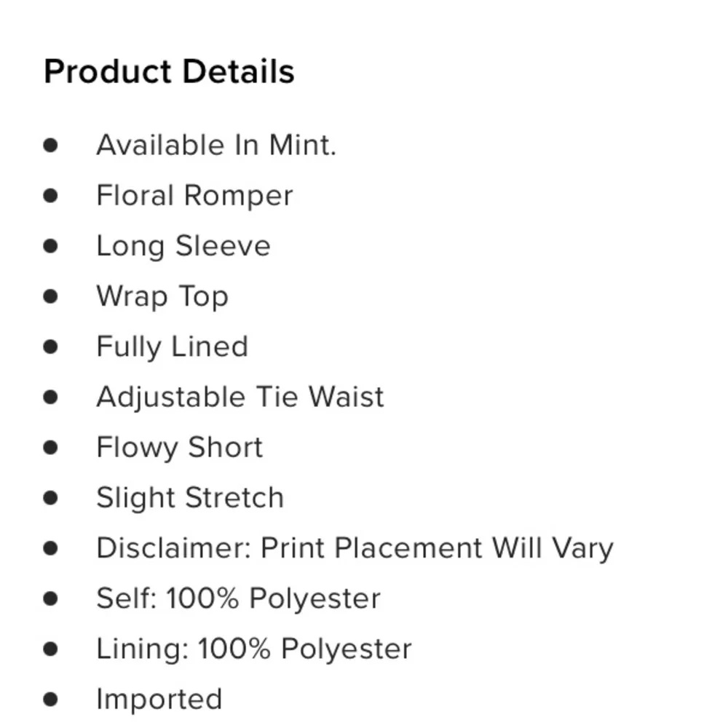Click the Wrap Top list item
728x728 pixels.
pos(162,296)
